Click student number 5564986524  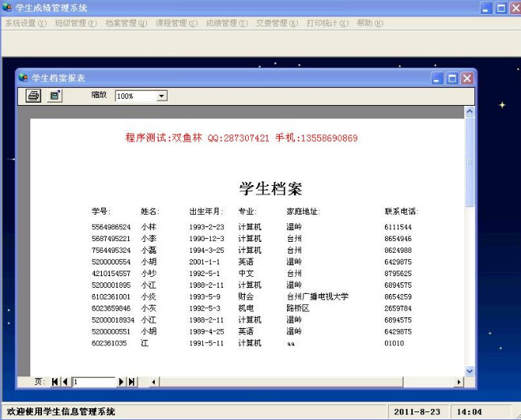pyautogui.click(x=111, y=227)
